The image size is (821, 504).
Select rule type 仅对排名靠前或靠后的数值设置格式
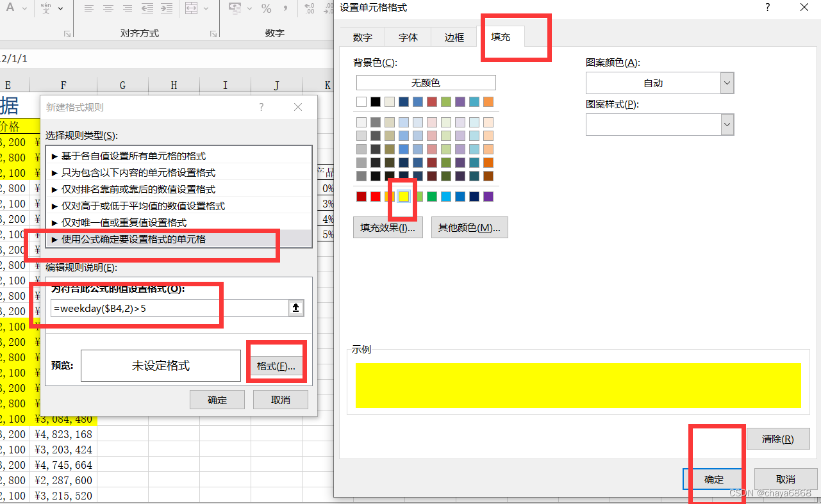coord(178,189)
